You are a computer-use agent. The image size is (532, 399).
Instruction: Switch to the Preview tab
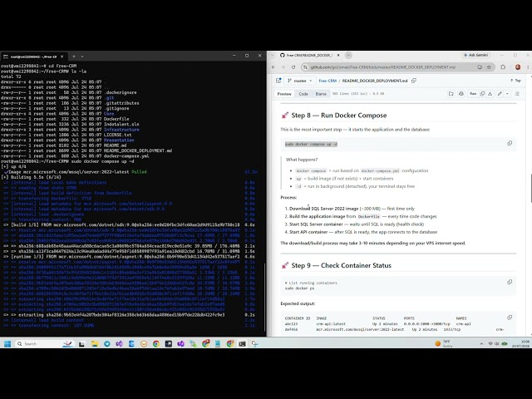click(284, 94)
